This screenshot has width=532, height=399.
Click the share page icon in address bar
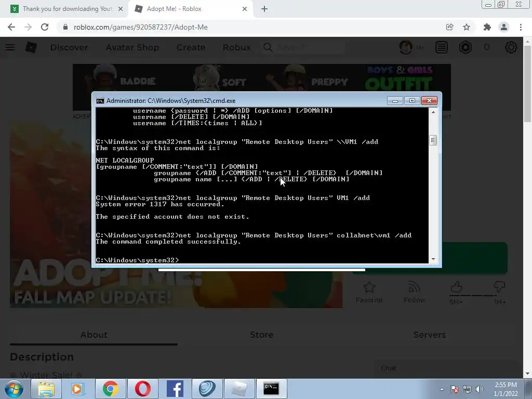point(449,27)
